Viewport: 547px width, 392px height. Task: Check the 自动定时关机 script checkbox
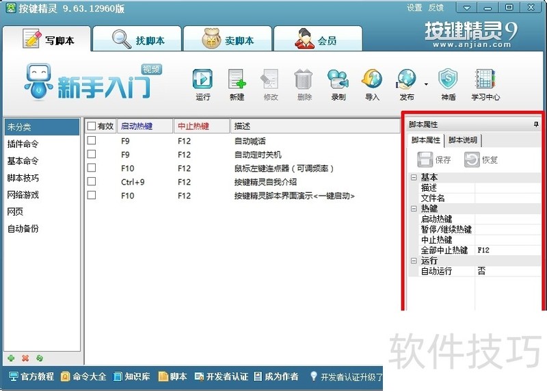pyautogui.click(x=92, y=154)
